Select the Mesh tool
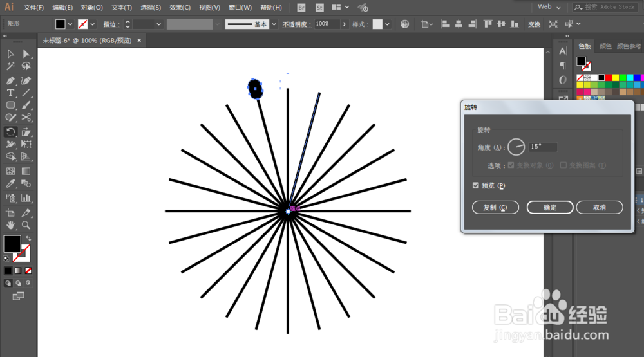This screenshot has height=357, width=644. pyautogui.click(x=11, y=171)
